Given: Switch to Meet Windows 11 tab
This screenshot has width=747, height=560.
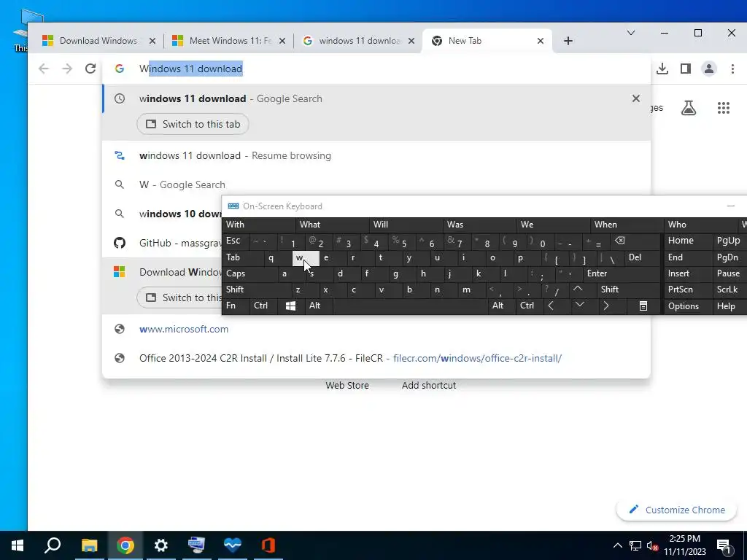Looking at the screenshot, I should click(228, 41).
